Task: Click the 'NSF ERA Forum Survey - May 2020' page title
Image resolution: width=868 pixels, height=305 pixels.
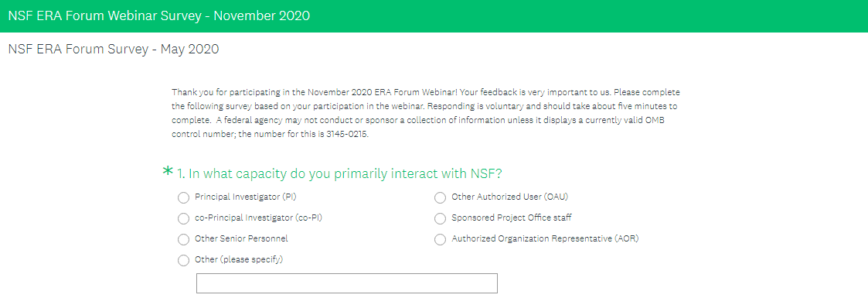Action: (x=114, y=50)
